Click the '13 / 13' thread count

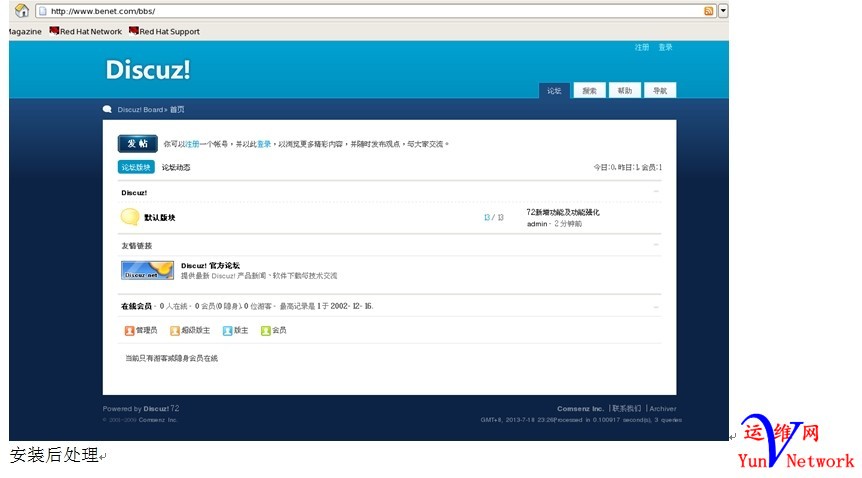(494, 218)
